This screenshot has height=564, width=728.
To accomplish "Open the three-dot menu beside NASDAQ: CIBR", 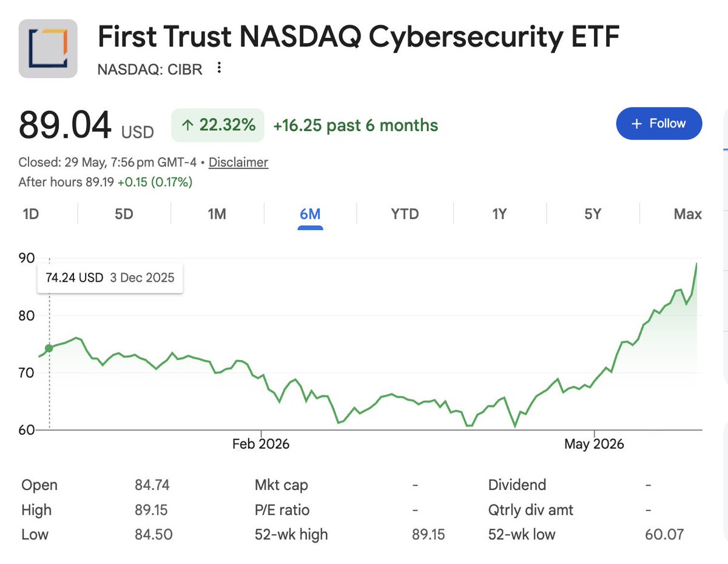I will tap(220, 68).
